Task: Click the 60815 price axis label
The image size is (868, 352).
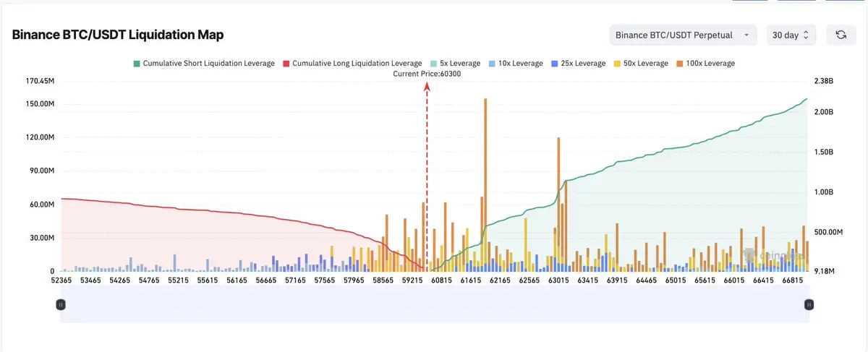Action: [x=441, y=280]
